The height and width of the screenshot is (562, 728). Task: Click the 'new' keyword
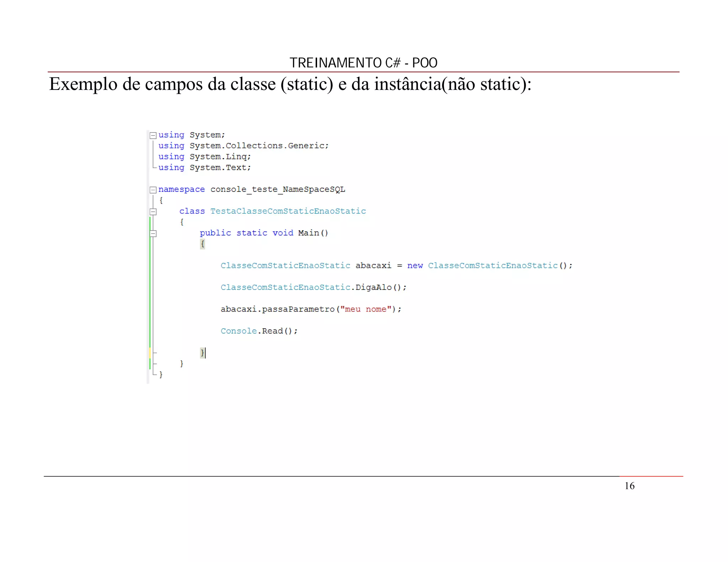(x=415, y=266)
